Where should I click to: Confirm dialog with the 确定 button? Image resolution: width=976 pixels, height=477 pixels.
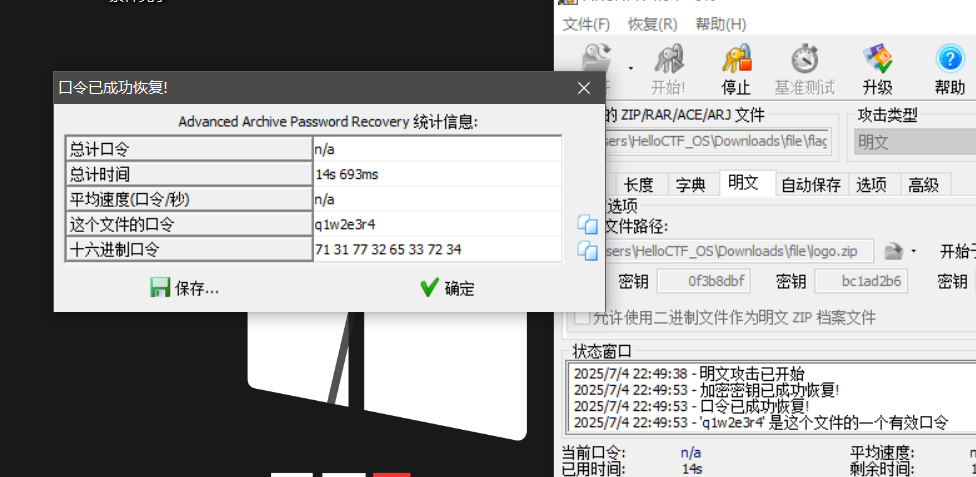(447, 288)
